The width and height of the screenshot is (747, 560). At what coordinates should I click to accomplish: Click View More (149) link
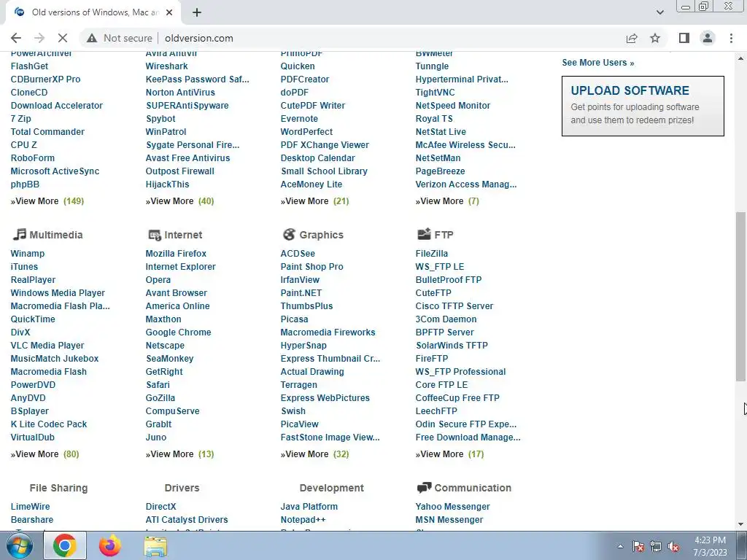[47, 201]
